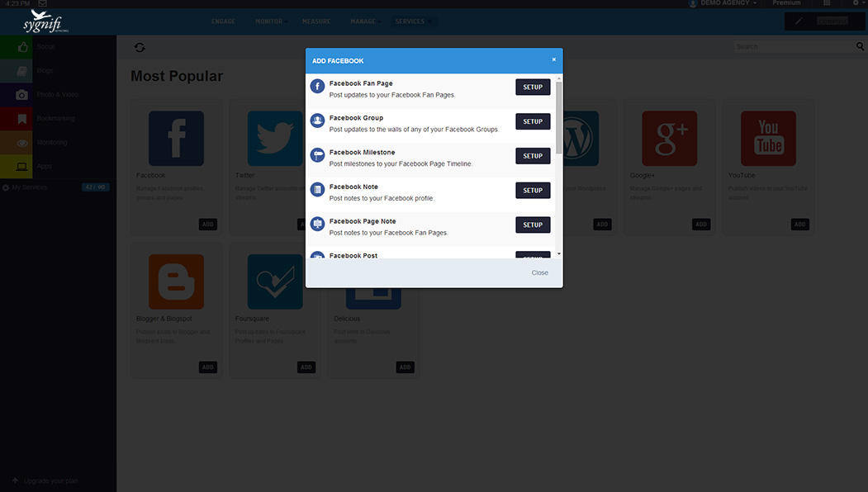Screen dimensions: 868x492
Task: Open the Services dropdown menu
Action: click(412, 21)
